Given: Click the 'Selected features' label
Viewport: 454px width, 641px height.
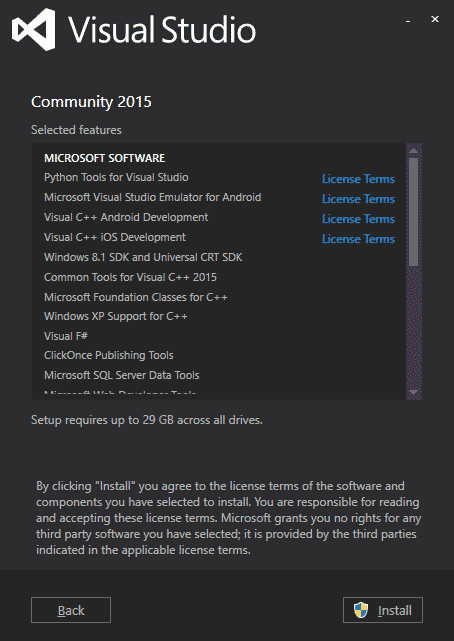Looking at the screenshot, I should [76, 130].
